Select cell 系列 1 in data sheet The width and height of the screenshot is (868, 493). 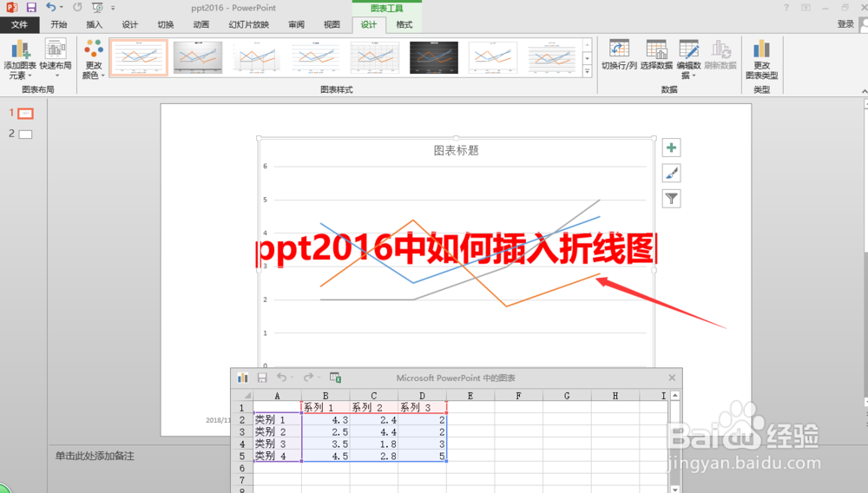325,408
